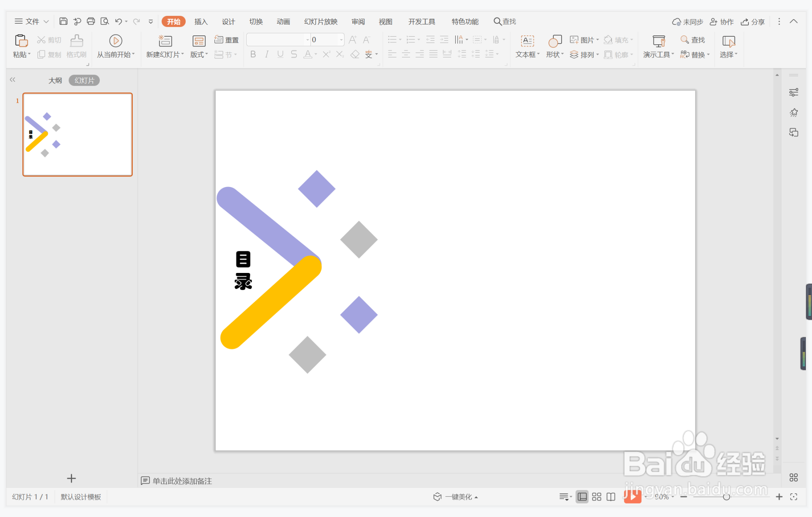Expand the font name dropdown
Screen dimensions: 812x517
point(307,40)
